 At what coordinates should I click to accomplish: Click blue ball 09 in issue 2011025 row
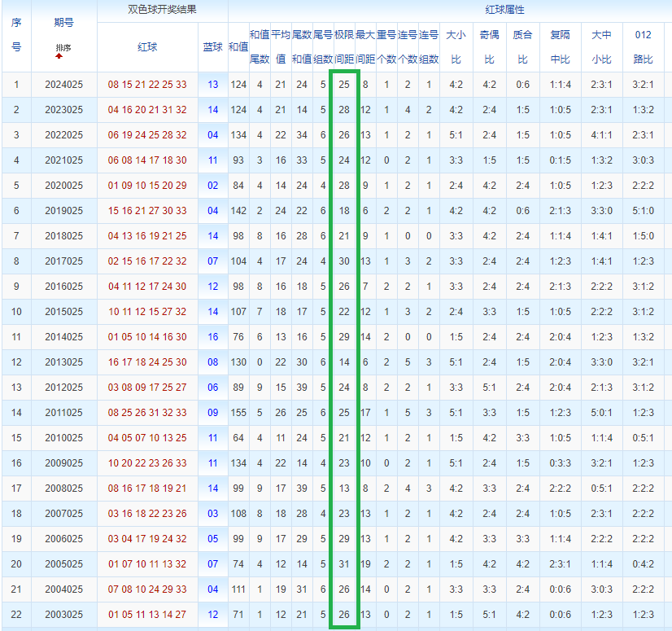[x=212, y=413]
